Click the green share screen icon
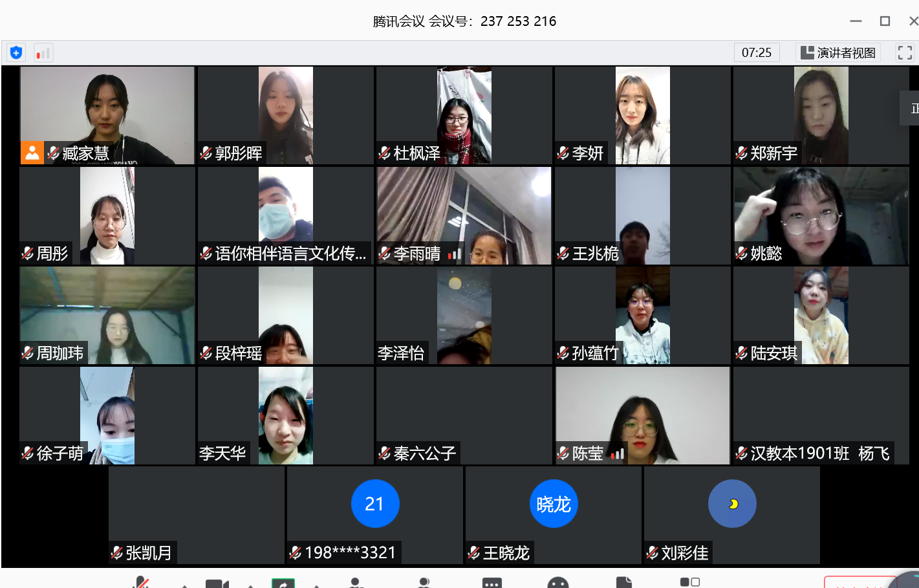The width and height of the screenshot is (919, 588). click(x=283, y=583)
